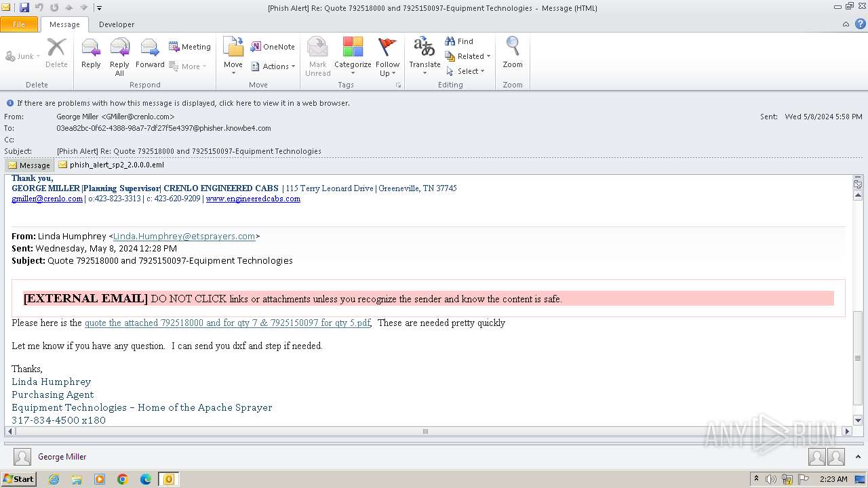
Task: Delete this message
Action: 56,53
